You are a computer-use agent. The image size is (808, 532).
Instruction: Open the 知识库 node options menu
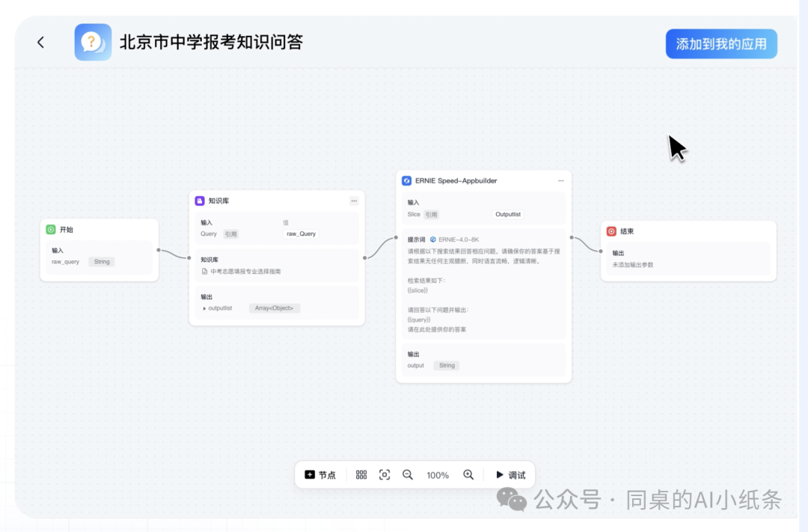pos(354,201)
